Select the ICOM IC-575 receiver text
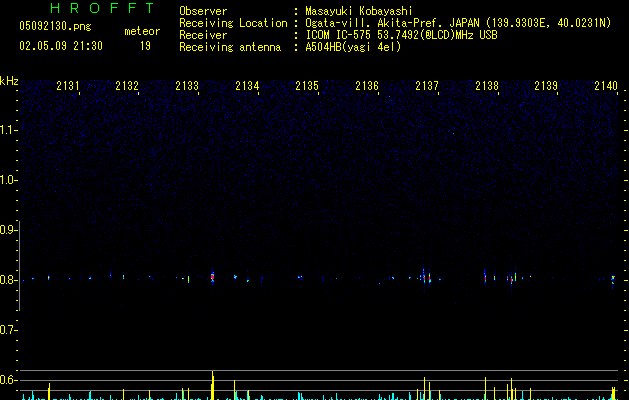The height and width of the screenshot is (400, 629). point(401,35)
